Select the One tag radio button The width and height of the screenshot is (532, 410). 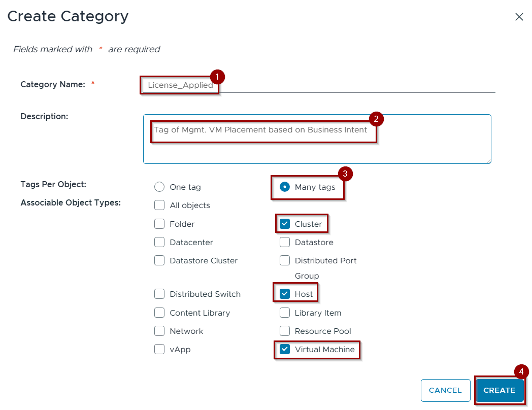159,187
